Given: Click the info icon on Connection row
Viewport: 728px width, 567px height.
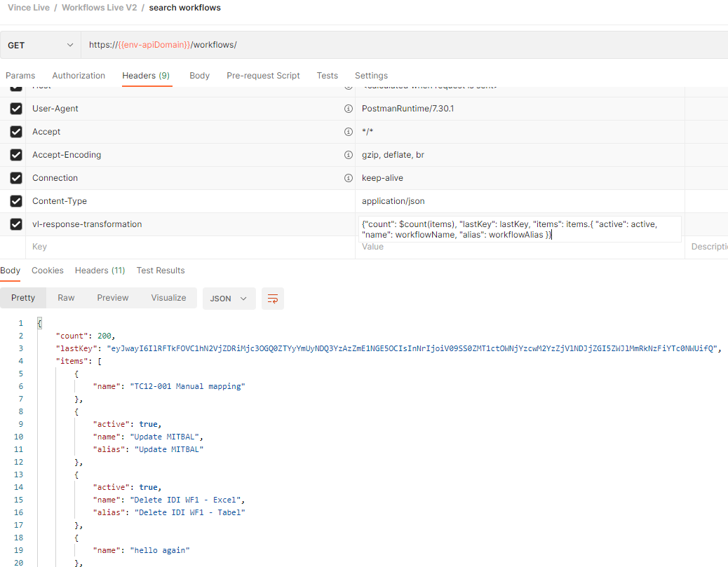Looking at the screenshot, I should (x=348, y=178).
